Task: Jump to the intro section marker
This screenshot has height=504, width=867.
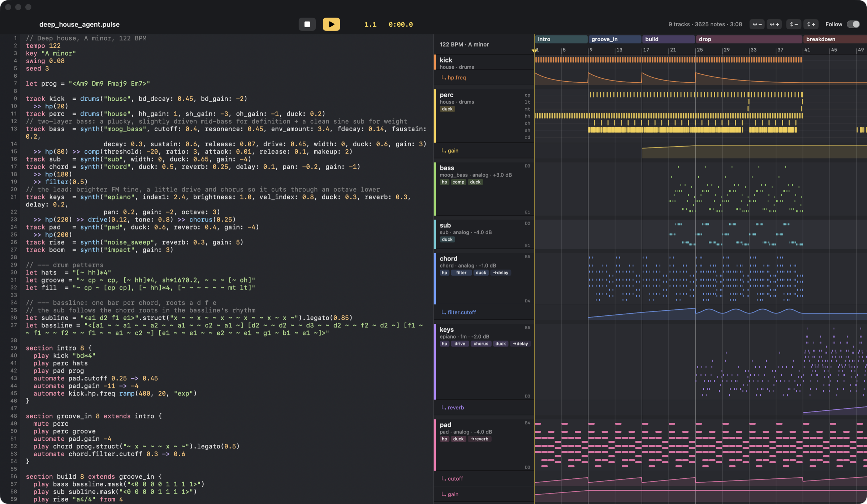Action: [561, 39]
